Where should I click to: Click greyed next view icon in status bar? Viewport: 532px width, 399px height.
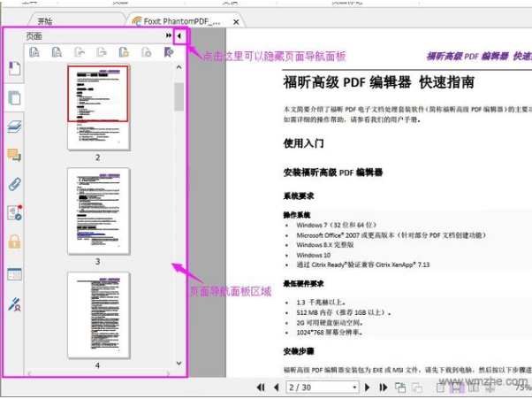coord(416,387)
